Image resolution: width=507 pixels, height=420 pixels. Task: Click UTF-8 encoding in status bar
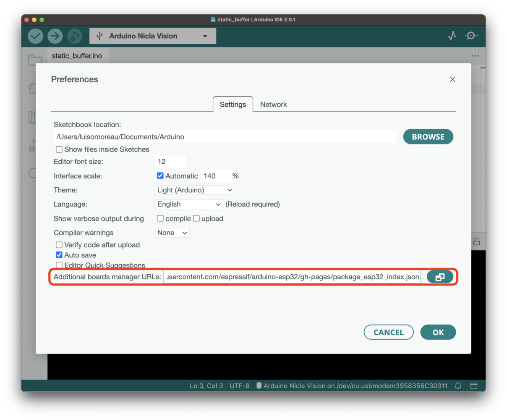240,386
